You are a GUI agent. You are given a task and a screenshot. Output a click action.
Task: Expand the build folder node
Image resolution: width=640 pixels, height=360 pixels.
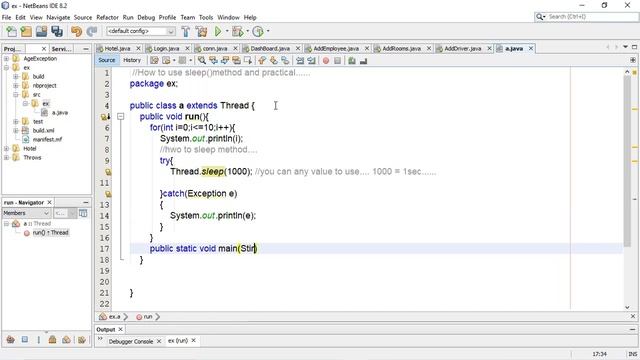pyautogui.click(x=16, y=77)
